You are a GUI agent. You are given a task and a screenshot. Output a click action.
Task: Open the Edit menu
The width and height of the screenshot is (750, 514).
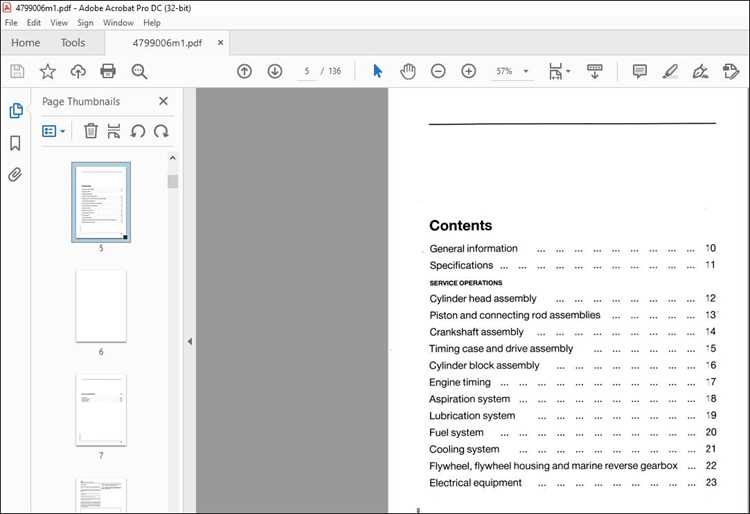pyautogui.click(x=33, y=22)
